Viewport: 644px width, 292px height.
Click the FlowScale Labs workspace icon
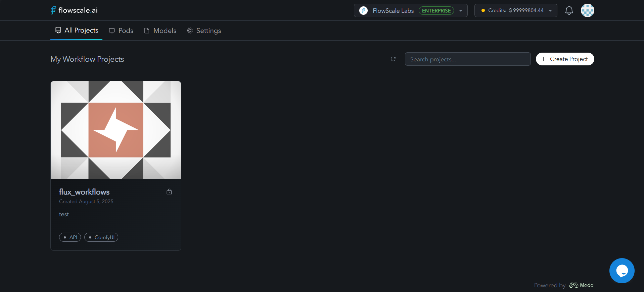[363, 10]
